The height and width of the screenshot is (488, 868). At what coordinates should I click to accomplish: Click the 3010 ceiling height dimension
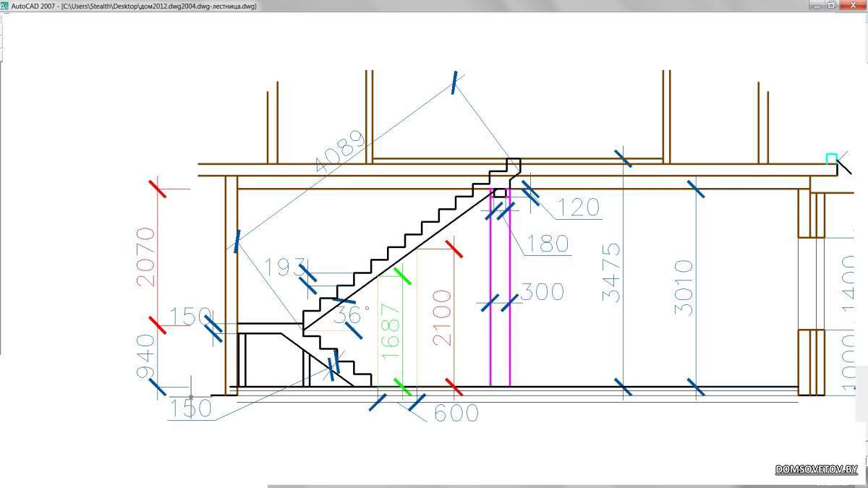[x=684, y=287]
